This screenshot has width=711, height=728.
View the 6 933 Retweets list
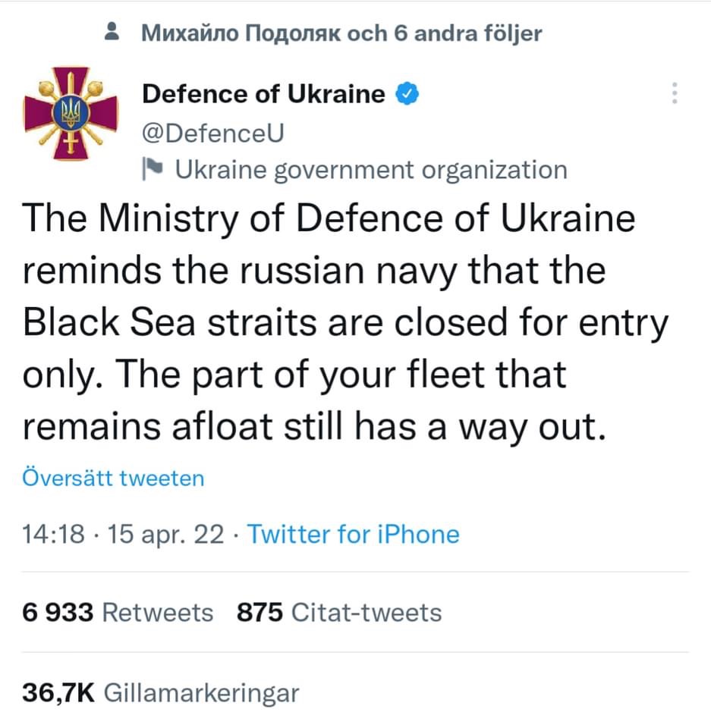click(118, 612)
